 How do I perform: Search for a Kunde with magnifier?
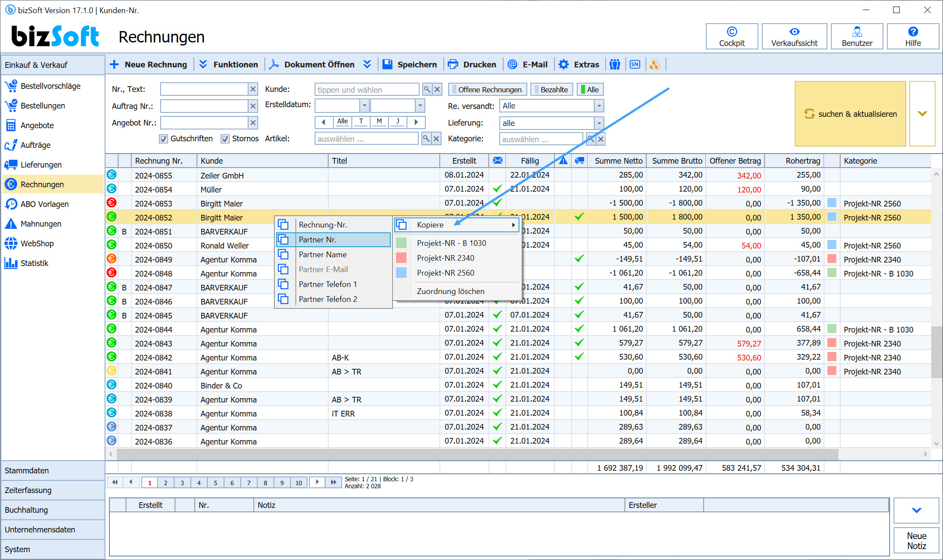[x=427, y=89]
